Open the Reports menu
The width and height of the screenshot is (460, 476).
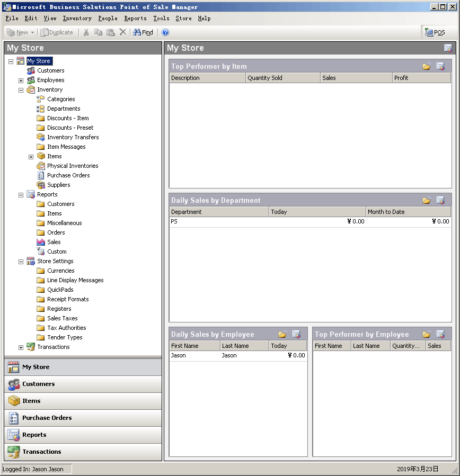click(x=135, y=18)
